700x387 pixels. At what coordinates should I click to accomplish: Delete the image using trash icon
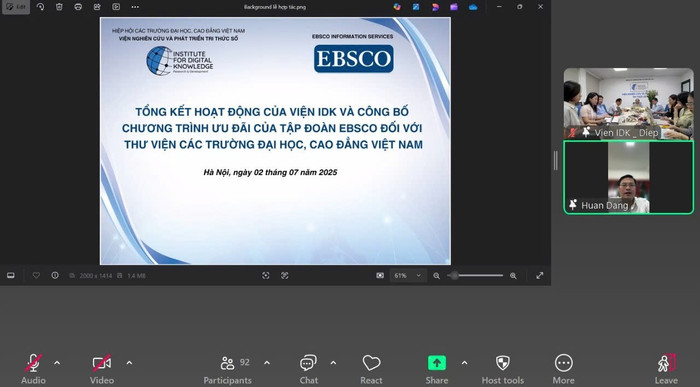(59, 7)
